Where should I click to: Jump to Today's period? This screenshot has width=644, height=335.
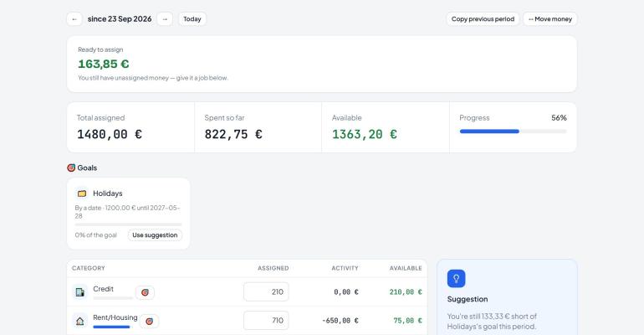(192, 19)
